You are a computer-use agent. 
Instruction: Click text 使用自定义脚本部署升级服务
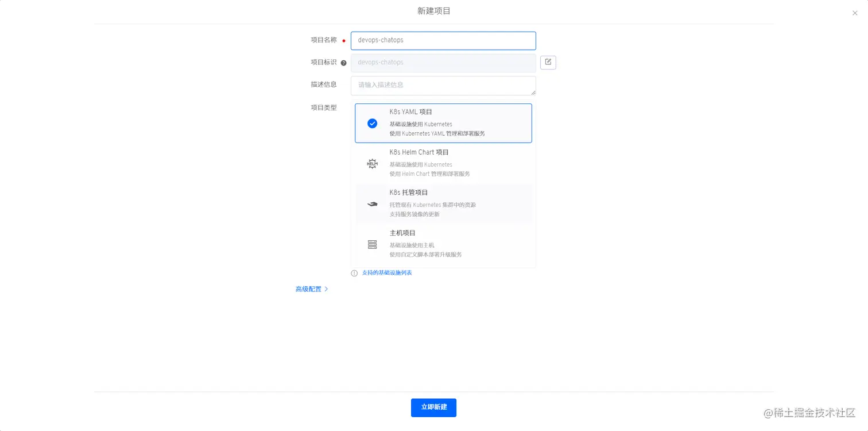coord(425,255)
